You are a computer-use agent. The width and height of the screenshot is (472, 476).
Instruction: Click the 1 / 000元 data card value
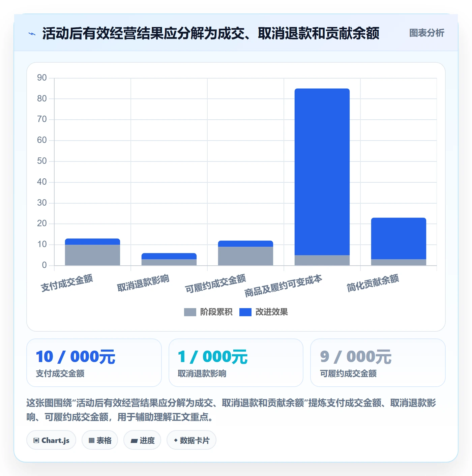(212, 357)
